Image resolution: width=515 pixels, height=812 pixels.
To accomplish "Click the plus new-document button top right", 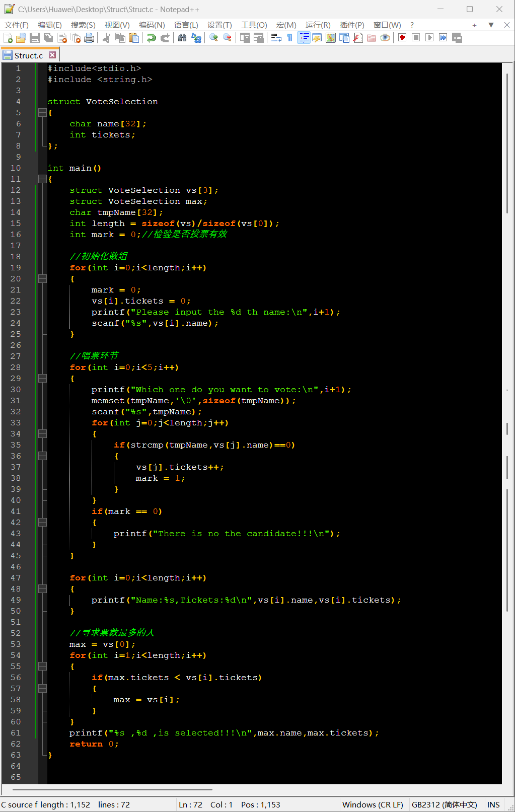I will [x=474, y=25].
